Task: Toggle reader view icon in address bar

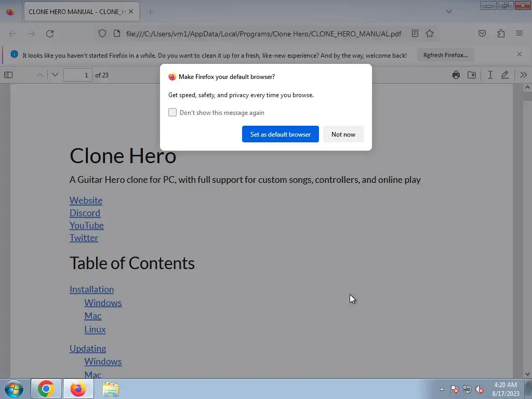Action: (415, 33)
